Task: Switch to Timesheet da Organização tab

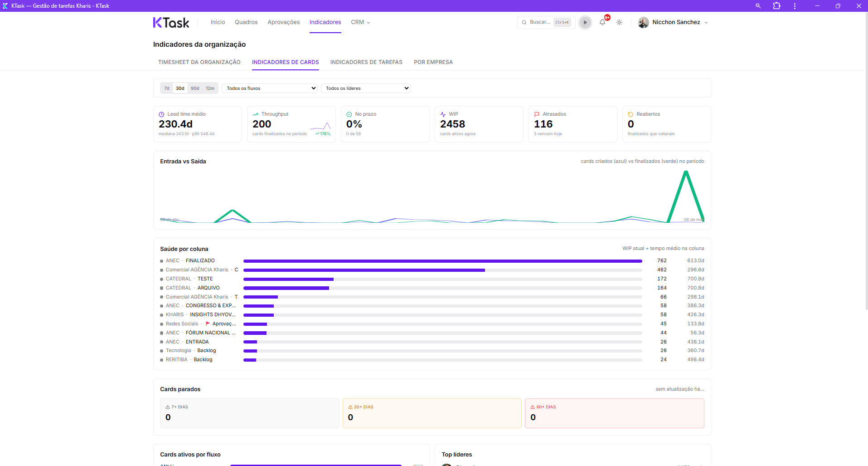Action: 199,62
